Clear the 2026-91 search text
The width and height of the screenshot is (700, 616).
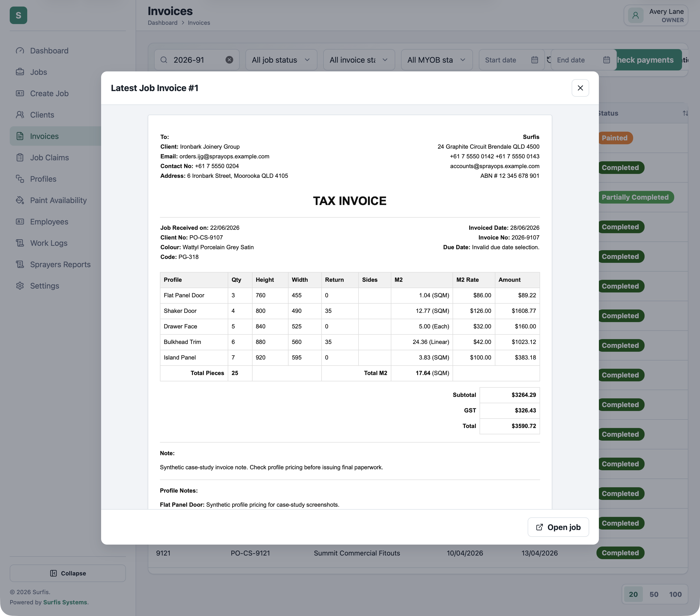tap(229, 60)
